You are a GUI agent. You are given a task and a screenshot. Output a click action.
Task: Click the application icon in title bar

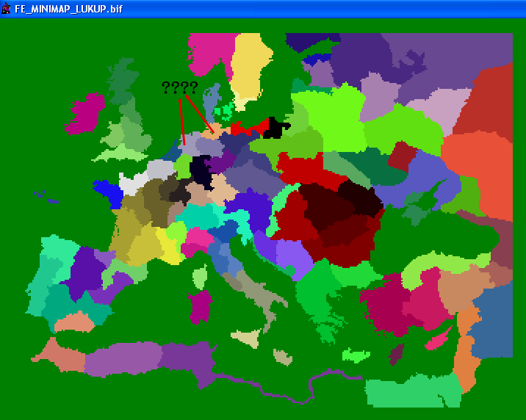pos(6,8)
